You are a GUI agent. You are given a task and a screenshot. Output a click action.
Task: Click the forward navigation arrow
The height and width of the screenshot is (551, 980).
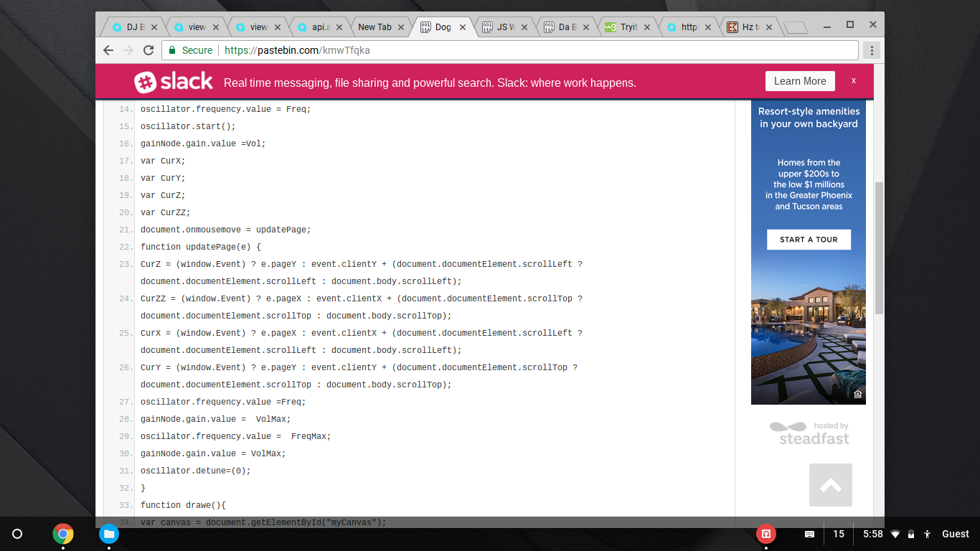[128, 50]
